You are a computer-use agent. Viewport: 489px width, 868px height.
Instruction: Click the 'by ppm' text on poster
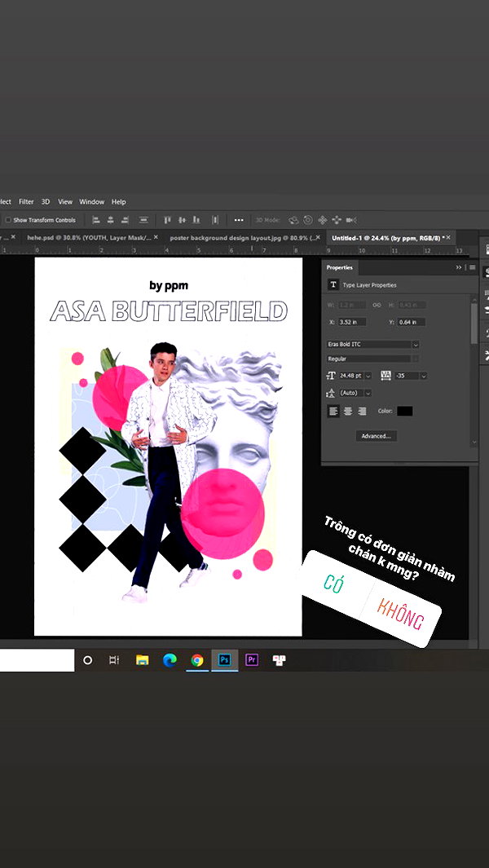click(169, 285)
